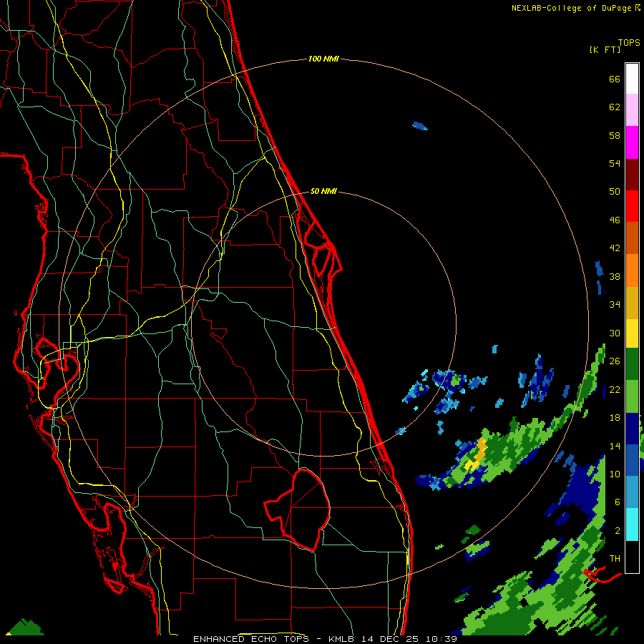Click the 50 NMI range ring label
644x644 pixels.
[x=323, y=191]
